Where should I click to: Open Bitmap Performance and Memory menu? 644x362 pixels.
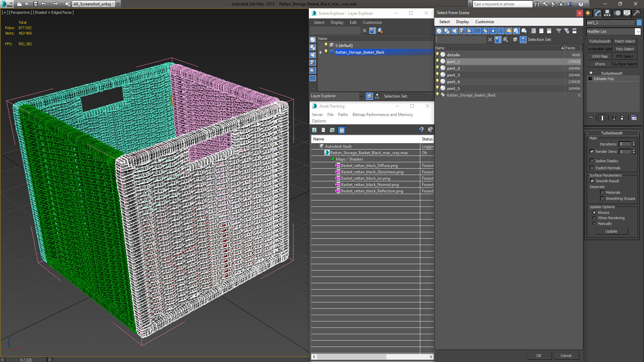click(382, 115)
